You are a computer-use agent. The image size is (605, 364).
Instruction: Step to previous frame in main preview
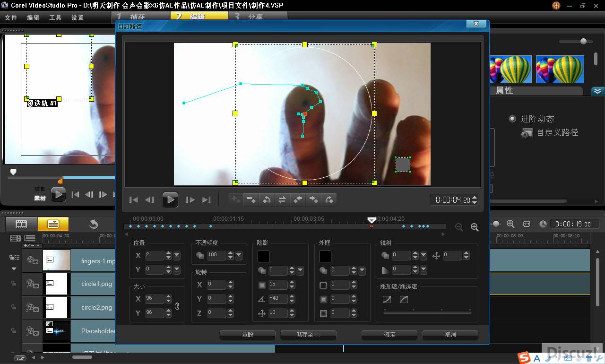89,194
